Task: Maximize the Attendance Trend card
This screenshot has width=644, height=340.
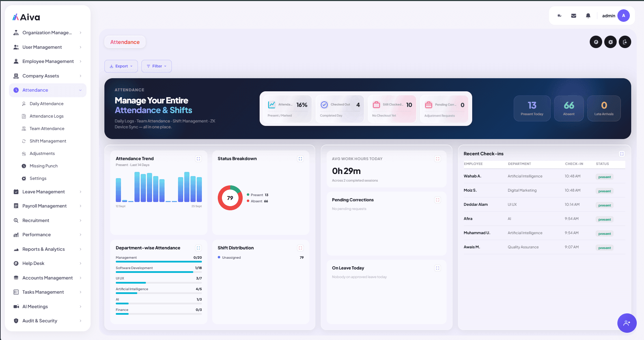Action: click(198, 159)
